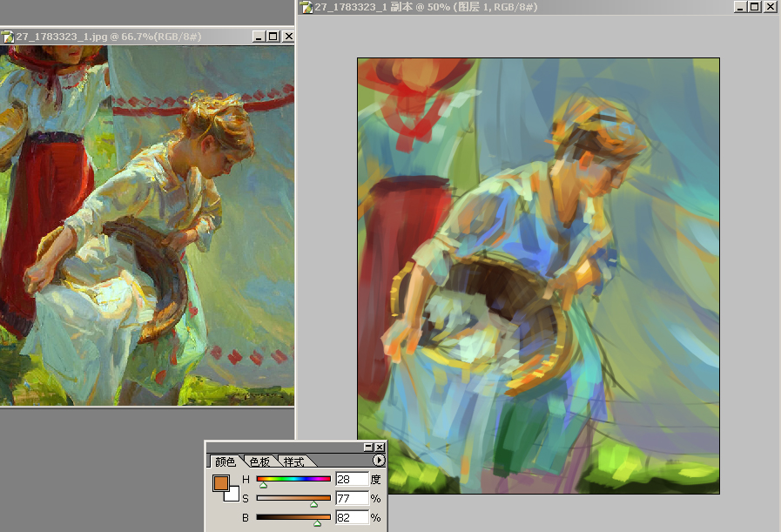Image resolution: width=781 pixels, height=532 pixels.
Task: Click the title bar of 27_1783323_1.jpg @ 66.7%
Action: coord(147,37)
